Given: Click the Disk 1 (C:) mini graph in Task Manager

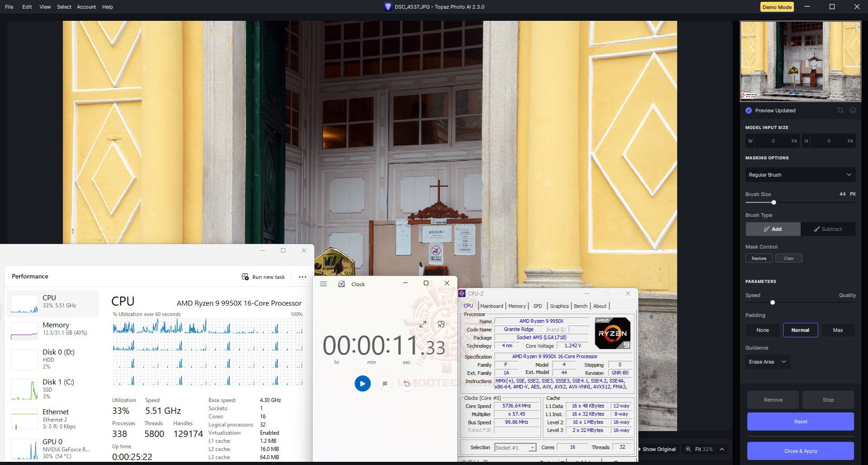Looking at the screenshot, I should [x=24, y=390].
